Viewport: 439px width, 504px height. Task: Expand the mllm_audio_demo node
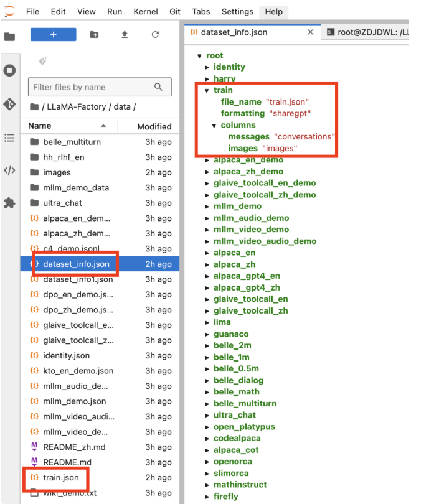click(x=207, y=218)
